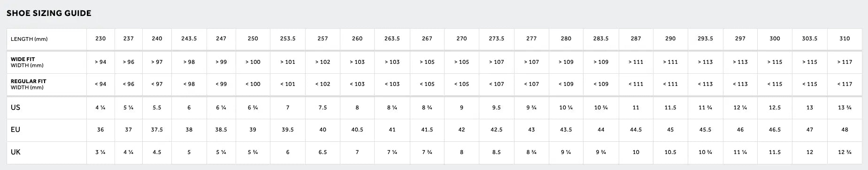Select the UK size 10.5 cell
Screen dimensions: 868x170
[x=670, y=152]
